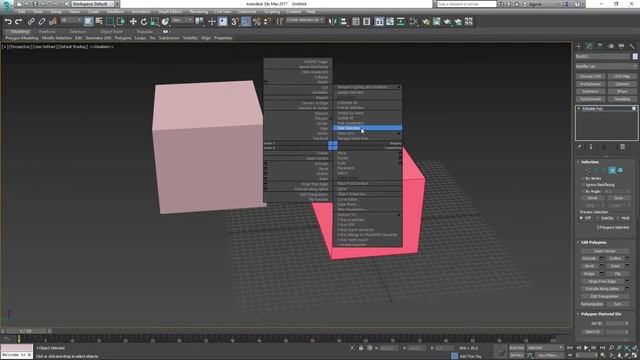Click the Align tool icon
Screen dimensions: 640x360
[x=343, y=22]
